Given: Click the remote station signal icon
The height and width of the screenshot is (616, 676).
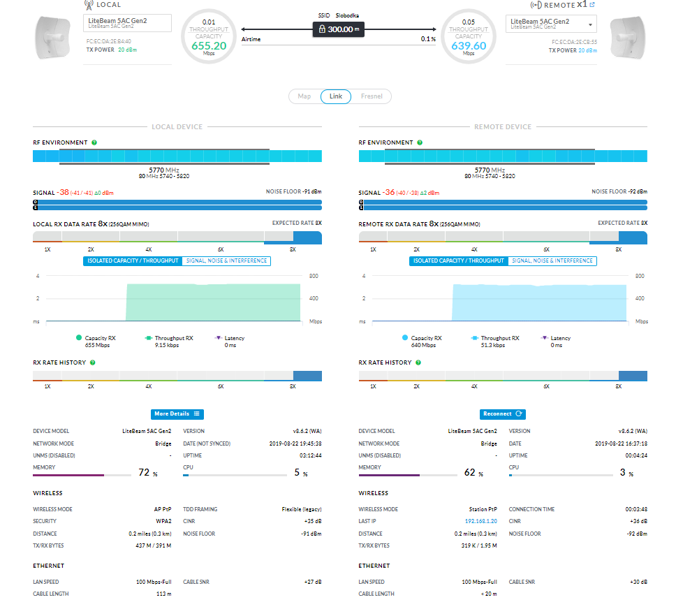Looking at the screenshot, I should 536,5.
